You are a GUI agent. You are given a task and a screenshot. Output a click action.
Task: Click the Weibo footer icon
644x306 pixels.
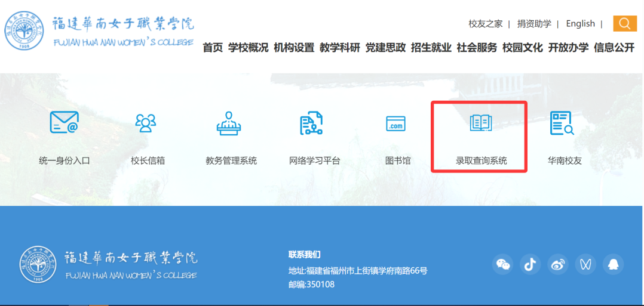coord(558,264)
